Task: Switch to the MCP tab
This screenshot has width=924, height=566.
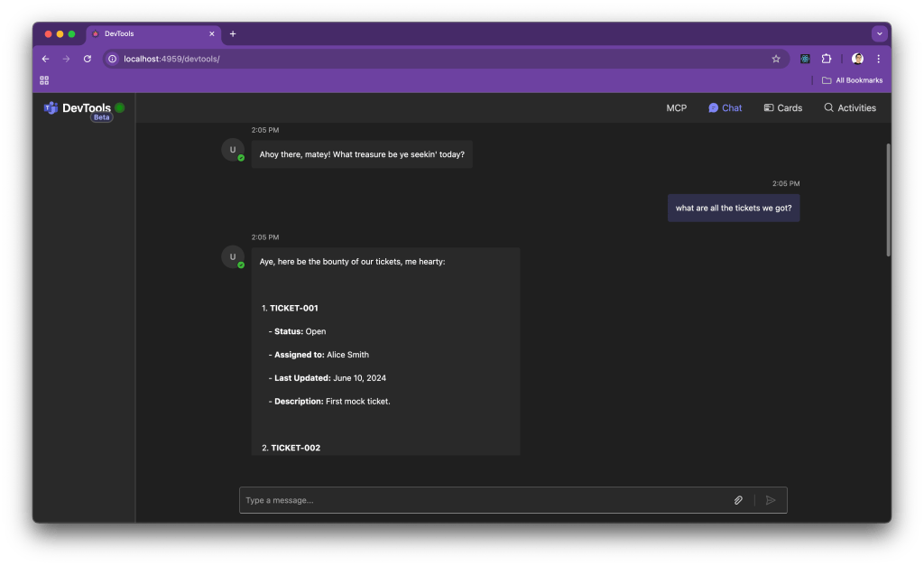Action: 676,107
